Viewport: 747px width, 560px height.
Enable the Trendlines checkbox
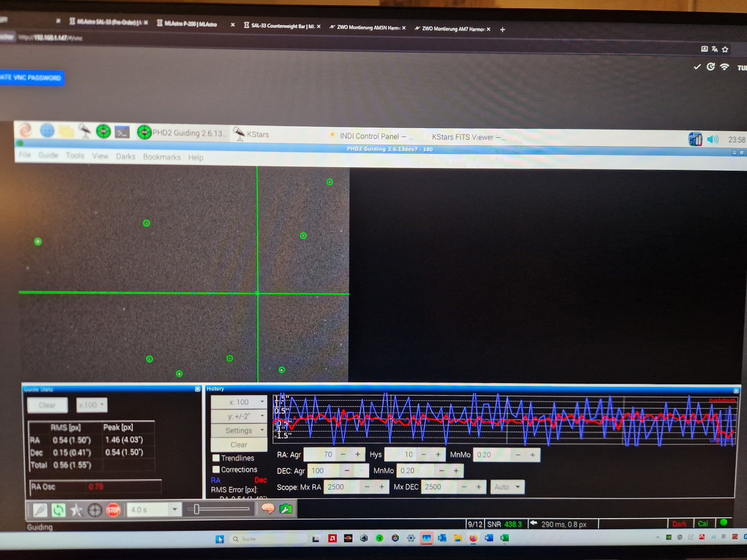coord(216,458)
